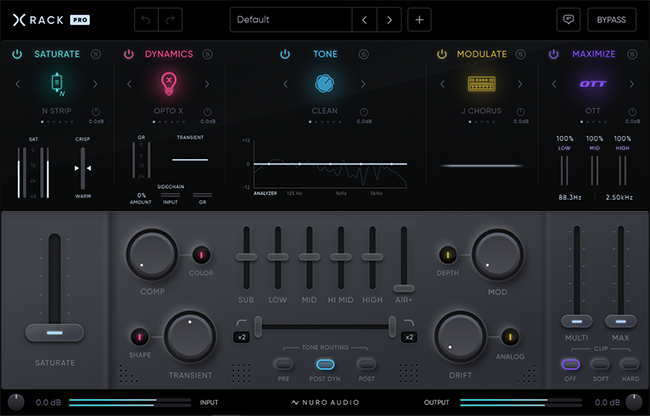Screen dimensions: 650x416
Task: Set tone routing to Post Dyn
Action: [325, 364]
